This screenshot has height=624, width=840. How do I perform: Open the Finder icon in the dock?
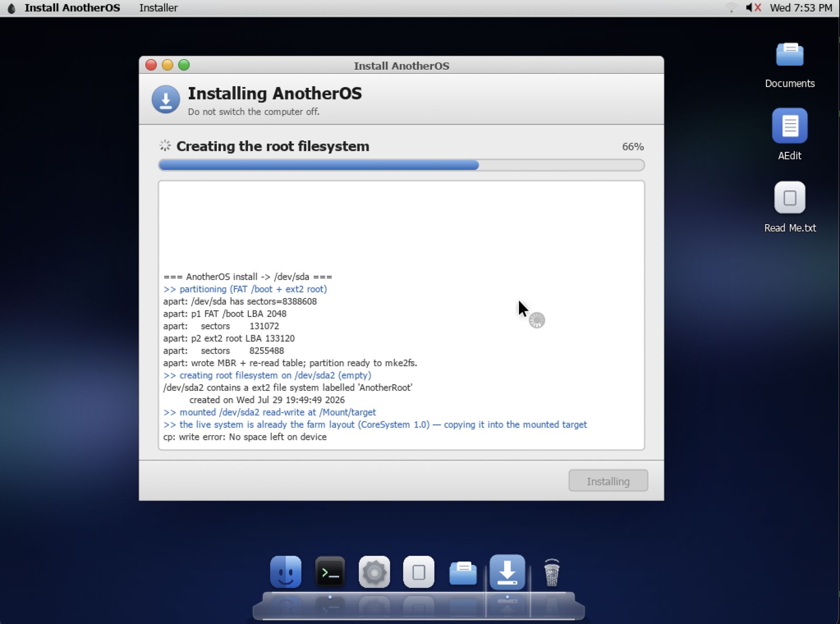click(x=286, y=572)
